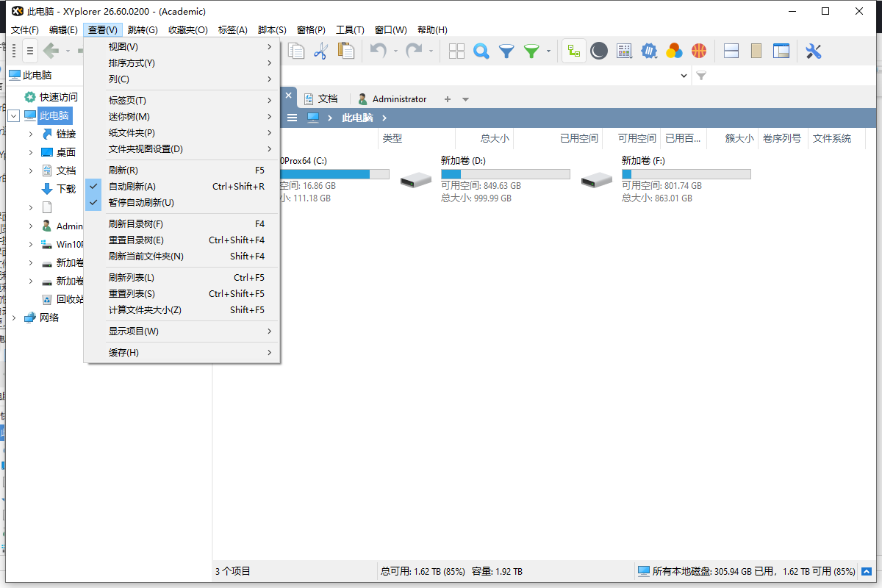Screen dimensions: 882x588
Task: Expand the 链接 tree node
Action: (x=31, y=134)
